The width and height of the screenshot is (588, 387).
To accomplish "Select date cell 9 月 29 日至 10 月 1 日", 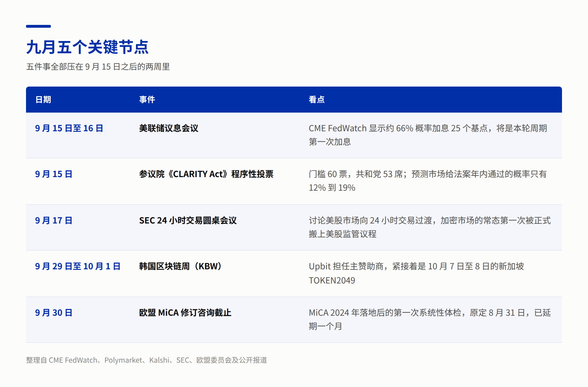I will 78,266.
